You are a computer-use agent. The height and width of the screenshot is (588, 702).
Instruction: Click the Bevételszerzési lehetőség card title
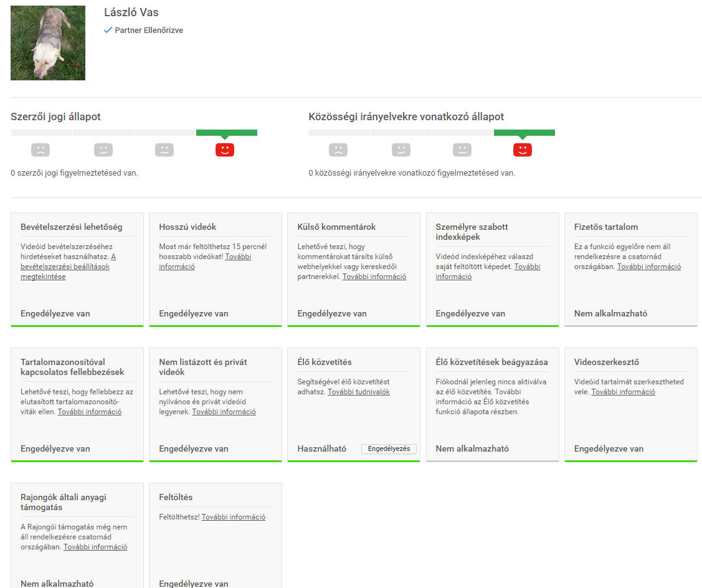tap(71, 227)
